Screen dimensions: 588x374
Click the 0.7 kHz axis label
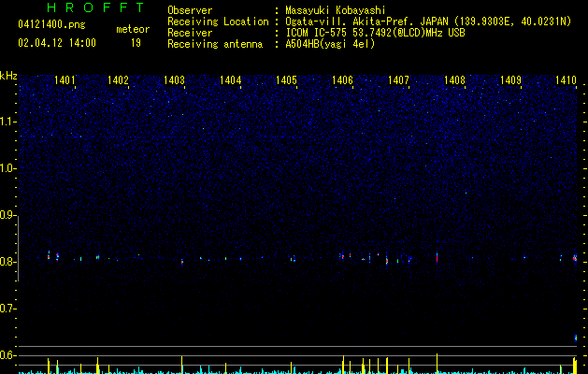[7, 309]
